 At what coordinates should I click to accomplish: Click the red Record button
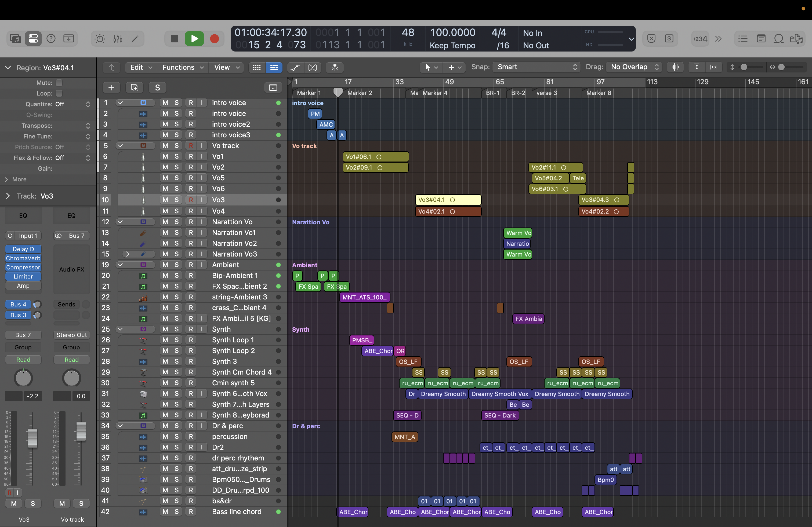(214, 39)
